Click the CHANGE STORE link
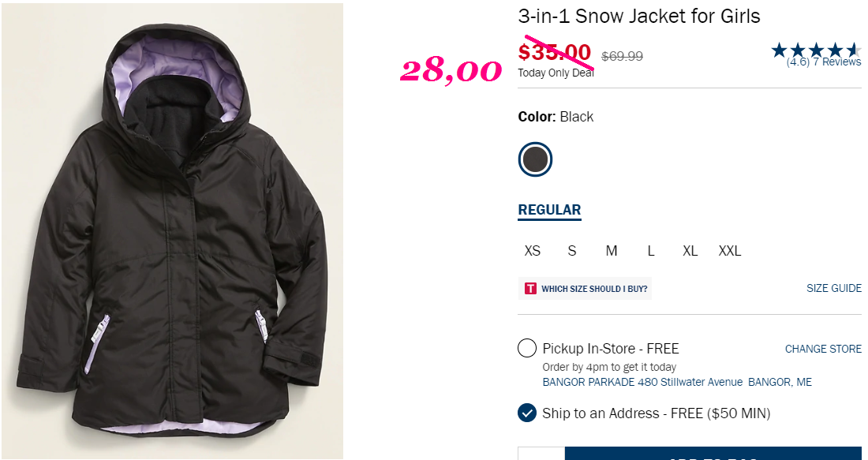 point(823,349)
